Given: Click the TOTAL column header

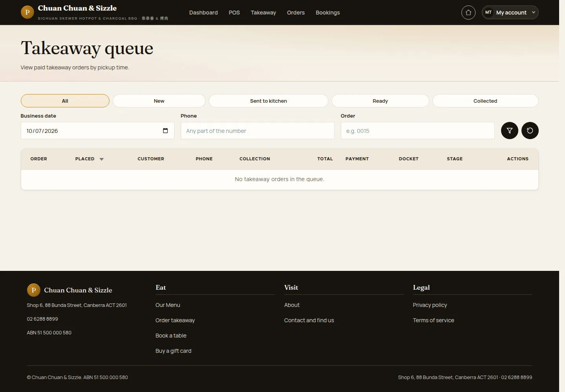Looking at the screenshot, I should [x=325, y=159].
